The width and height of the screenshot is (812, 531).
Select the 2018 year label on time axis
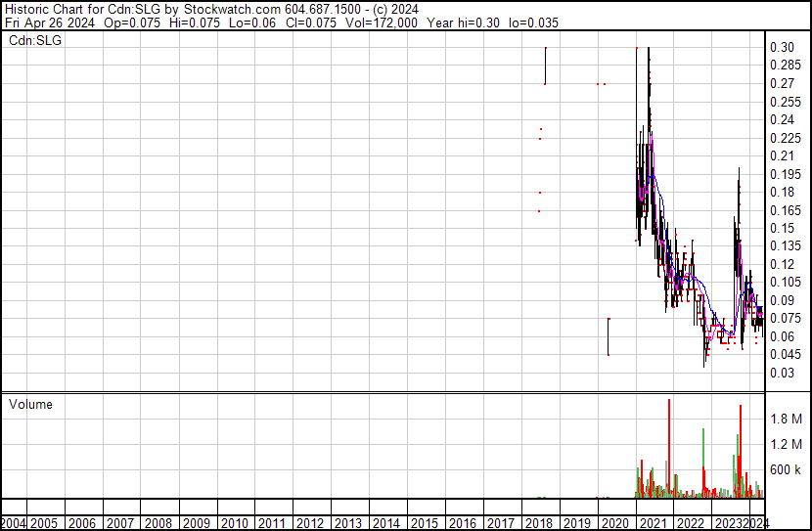tap(538, 523)
